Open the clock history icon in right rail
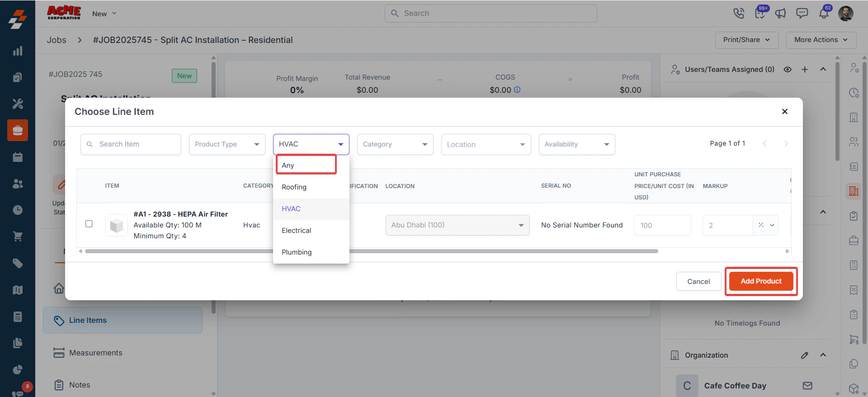Viewport: 868px width, 397px height. coord(854,93)
